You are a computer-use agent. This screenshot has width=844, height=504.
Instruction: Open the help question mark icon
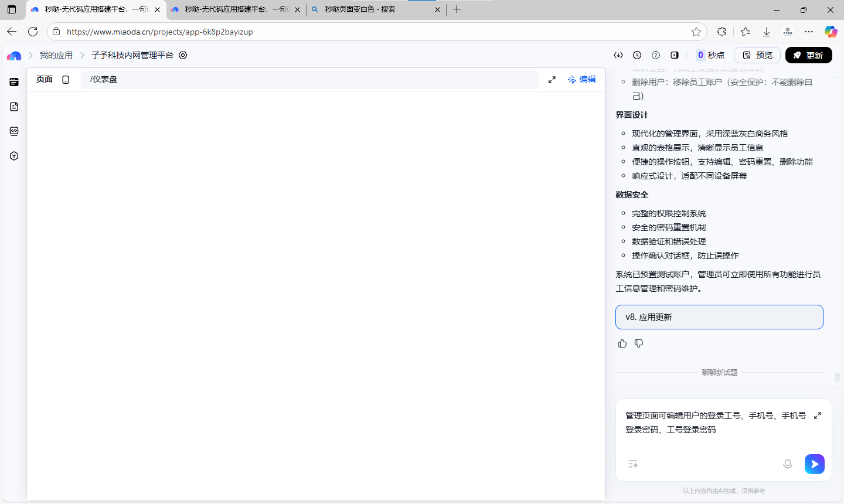click(656, 55)
